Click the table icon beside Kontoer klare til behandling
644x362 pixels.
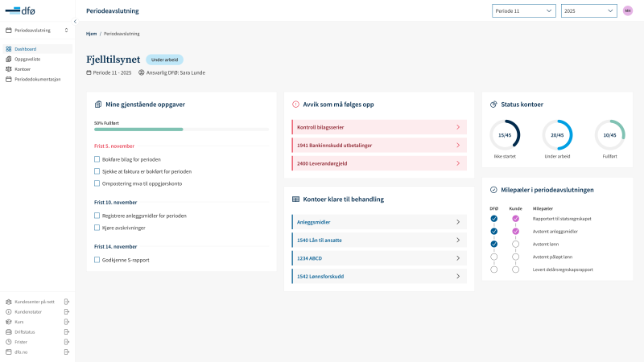(x=295, y=199)
